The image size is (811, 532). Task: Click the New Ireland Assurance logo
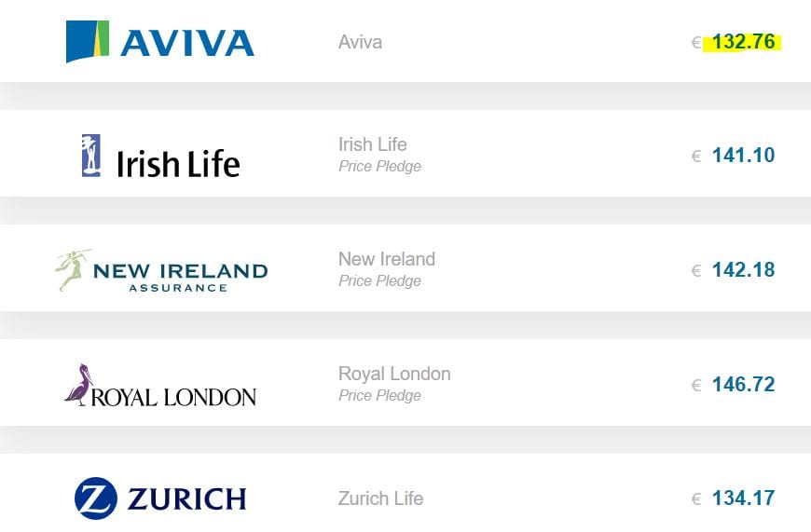[161, 271]
